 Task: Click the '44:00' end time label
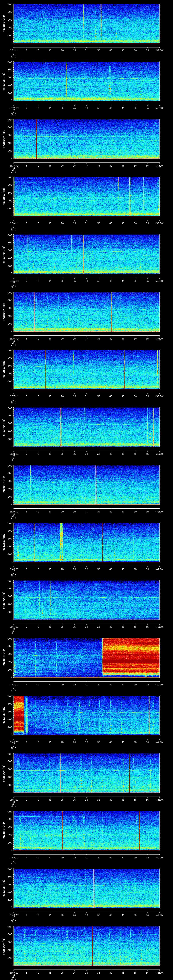tap(159, 742)
